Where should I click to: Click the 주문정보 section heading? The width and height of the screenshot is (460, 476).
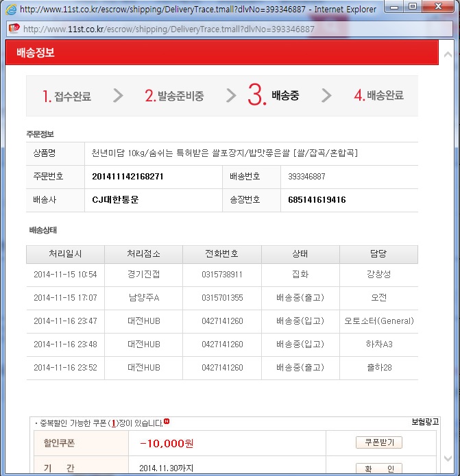tap(40, 134)
